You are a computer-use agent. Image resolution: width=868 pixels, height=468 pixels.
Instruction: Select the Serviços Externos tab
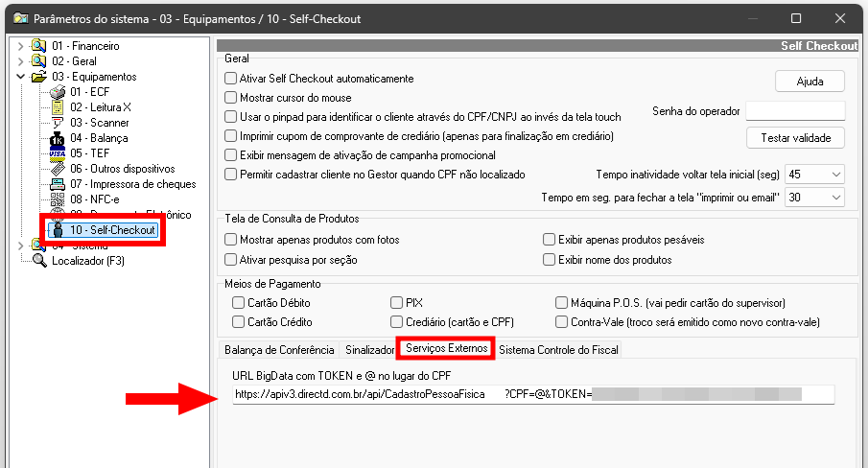446,348
